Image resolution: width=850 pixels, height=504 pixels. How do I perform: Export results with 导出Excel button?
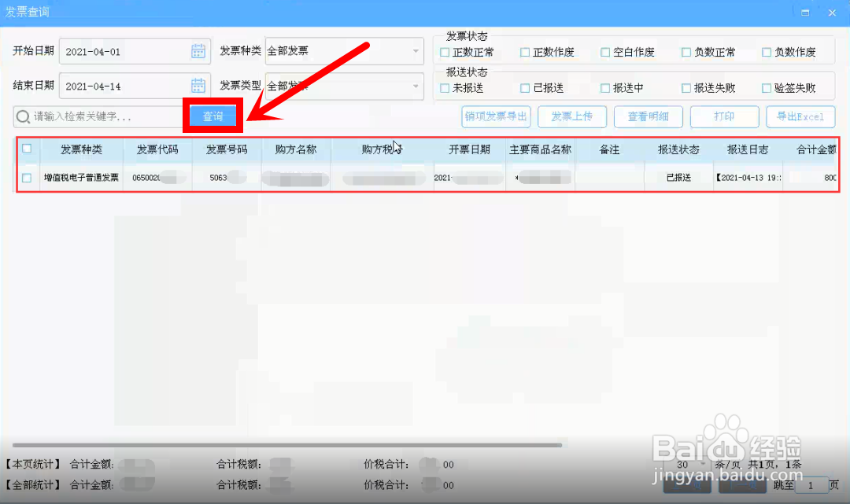click(x=800, y=116)
